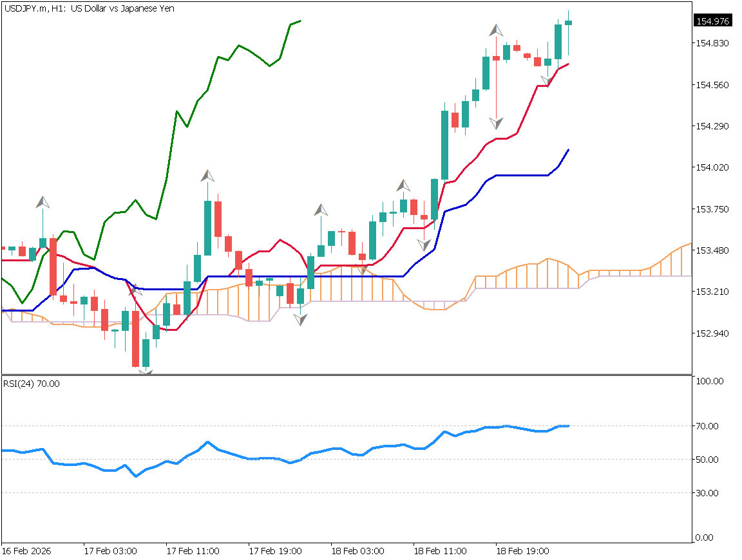
Task: Click the current price label 154.976
Action: point(712,21)
